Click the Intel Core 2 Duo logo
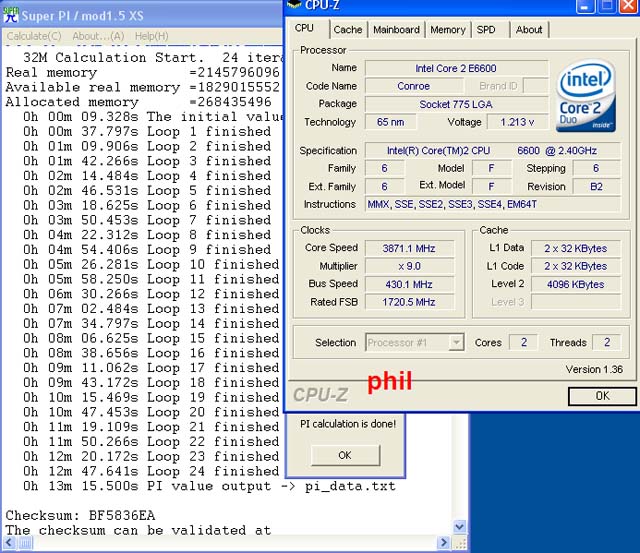Image resolution: width=640 pixels, height=553 pixels. tap(586, 96)
